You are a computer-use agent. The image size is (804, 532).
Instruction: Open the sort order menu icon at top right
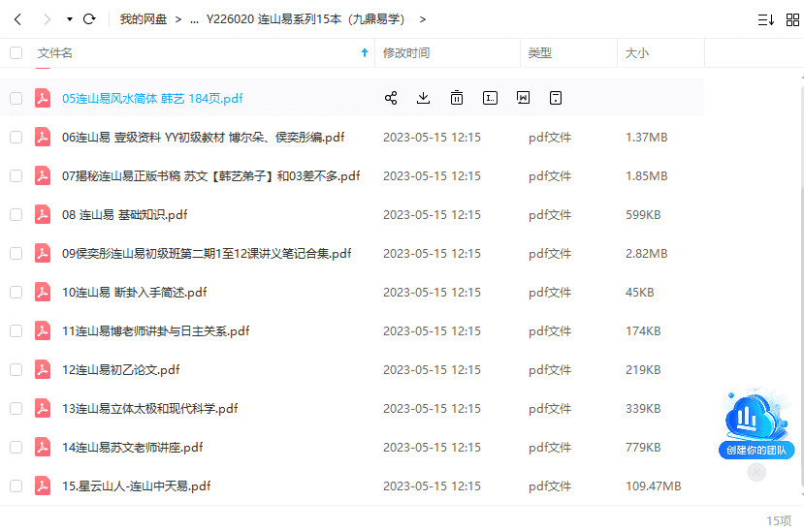pos(765,19)
